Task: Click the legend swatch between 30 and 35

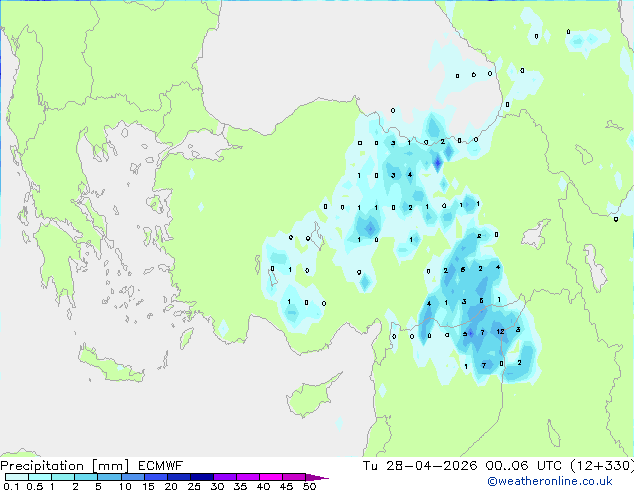Action: click(225, 477)
